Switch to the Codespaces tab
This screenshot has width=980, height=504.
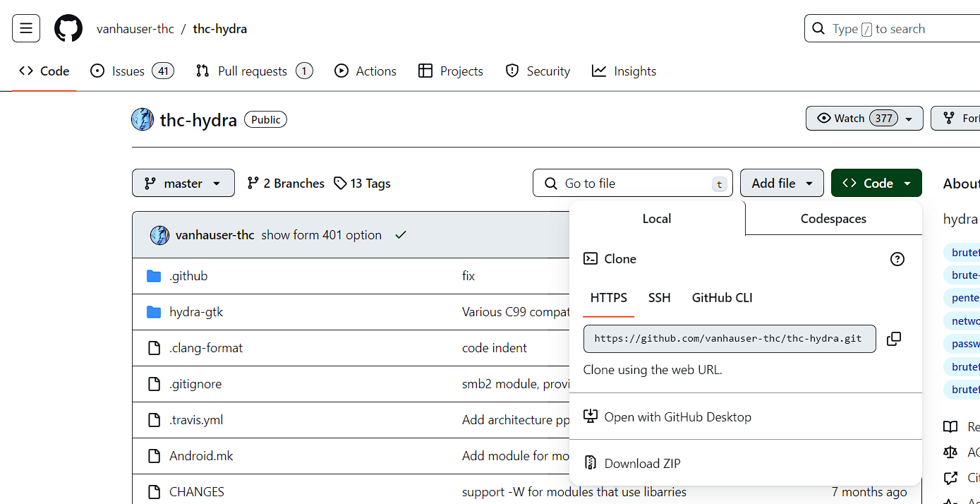[833, 219]
